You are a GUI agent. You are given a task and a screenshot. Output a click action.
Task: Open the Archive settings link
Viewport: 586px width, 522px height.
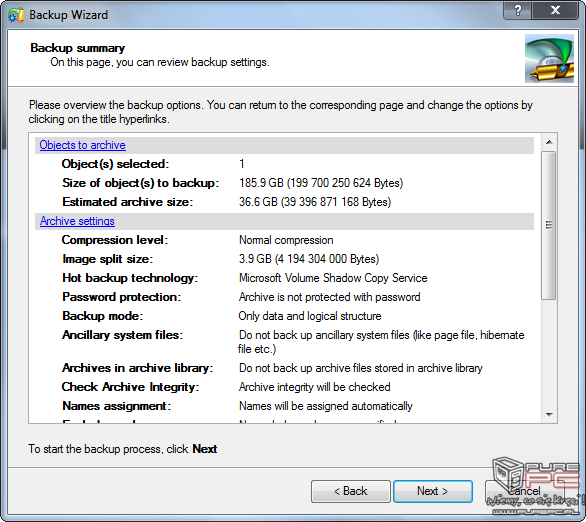[x=77, y=221]
